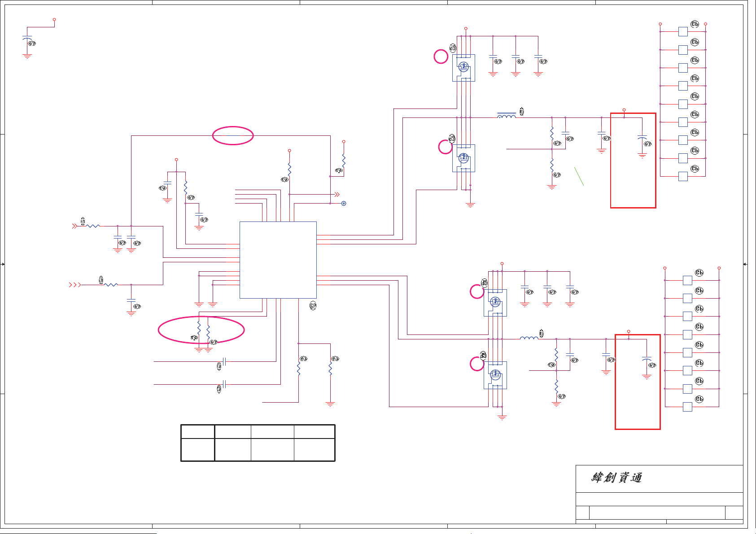Select the upper output inductor symbol

coord(507,116)
